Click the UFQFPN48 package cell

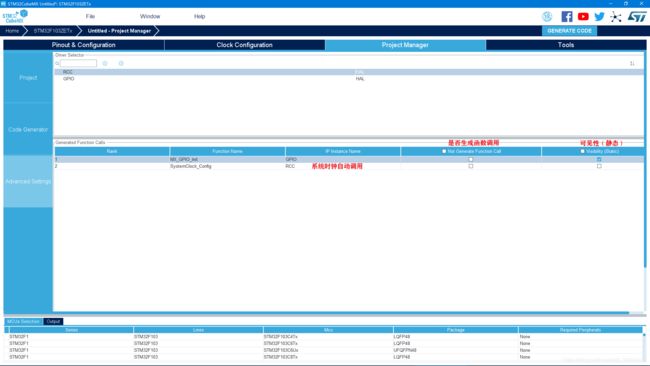[405, 350]
